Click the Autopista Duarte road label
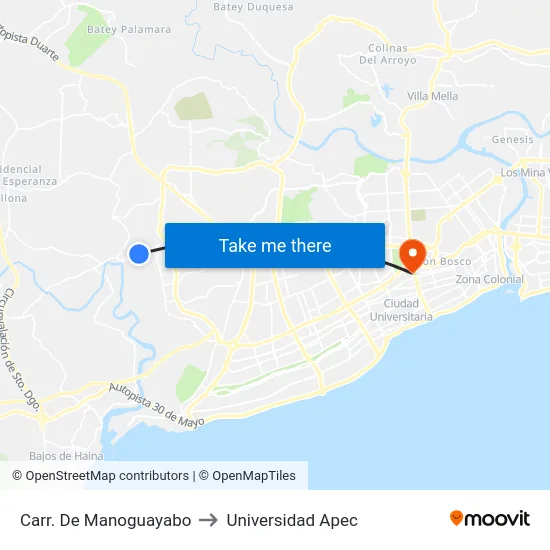This screenshot has height=550, width=550. (x=29, y=43)
